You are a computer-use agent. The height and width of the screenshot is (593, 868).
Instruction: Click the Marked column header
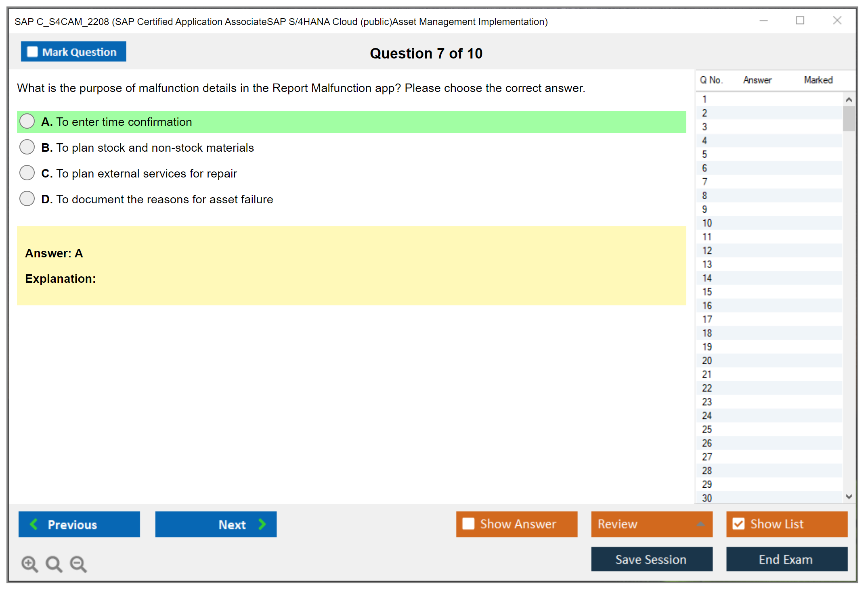coord(818,80)
